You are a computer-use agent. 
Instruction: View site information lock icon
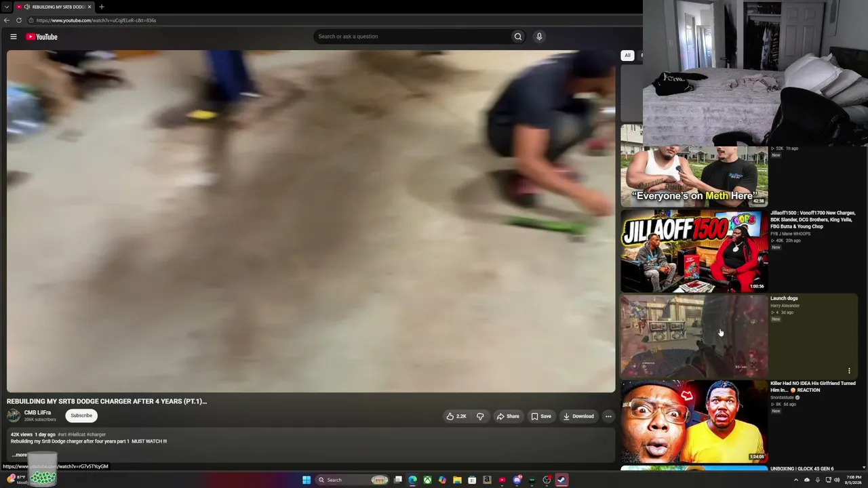click(31, 20)
